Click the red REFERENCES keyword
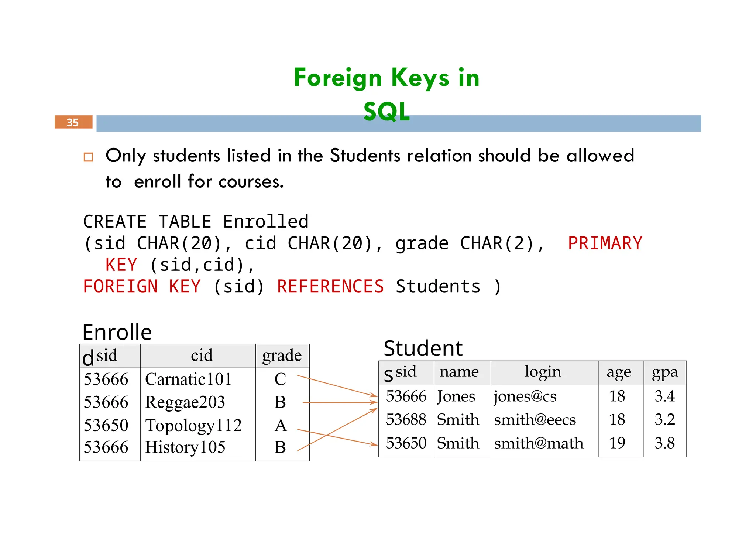Viewport: 756px width, 535px height. coord(330,287)
